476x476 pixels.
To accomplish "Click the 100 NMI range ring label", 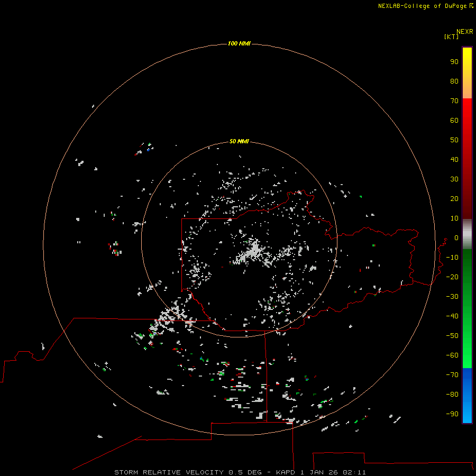I will point(239,43).
